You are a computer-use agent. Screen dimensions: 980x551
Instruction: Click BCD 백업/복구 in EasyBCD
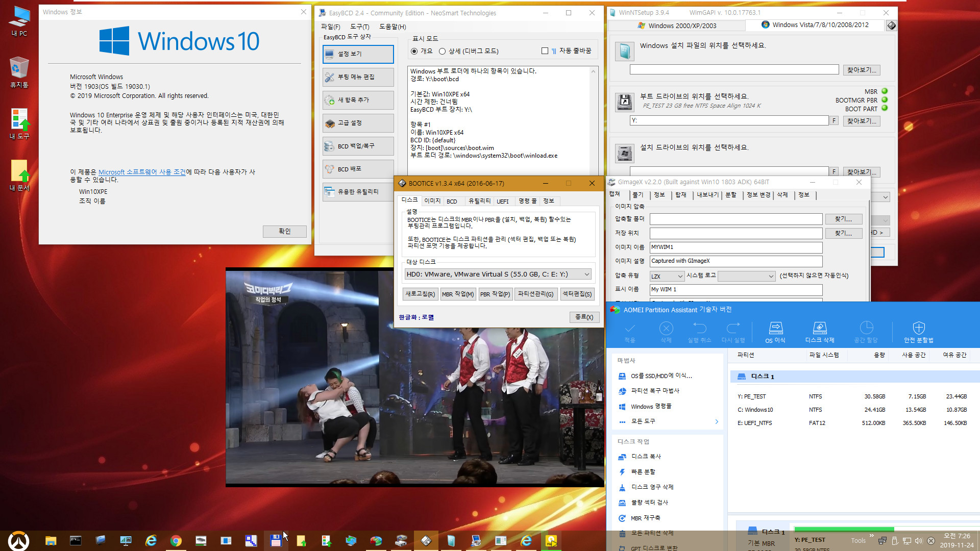[x=358, y=146]
